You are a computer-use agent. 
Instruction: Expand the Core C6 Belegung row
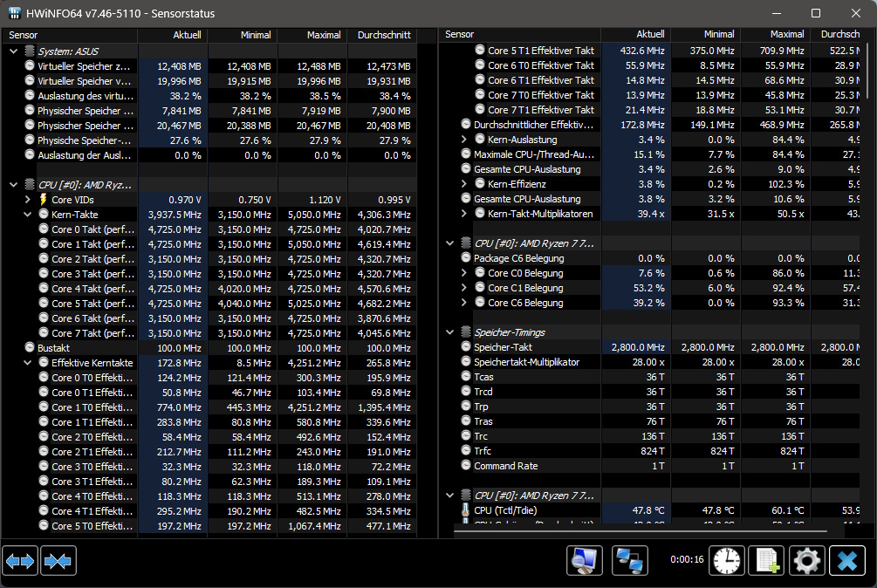click(x=463, y=303)
